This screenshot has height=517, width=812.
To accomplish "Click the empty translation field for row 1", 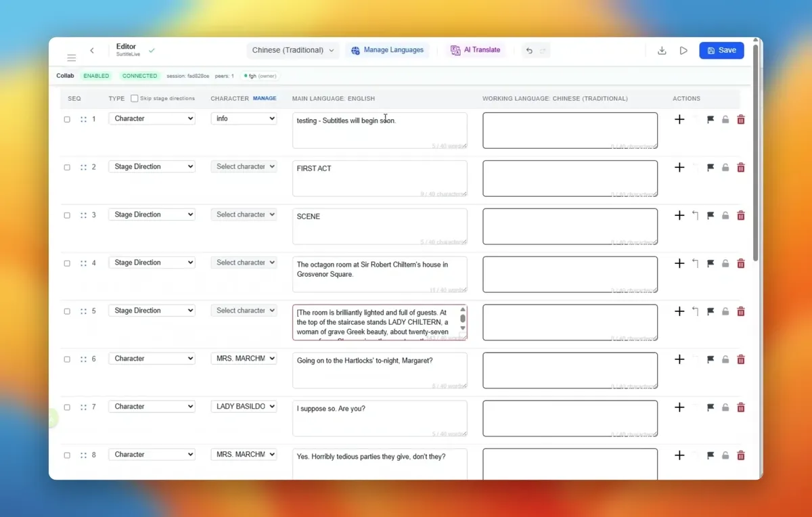I will 570,130.
